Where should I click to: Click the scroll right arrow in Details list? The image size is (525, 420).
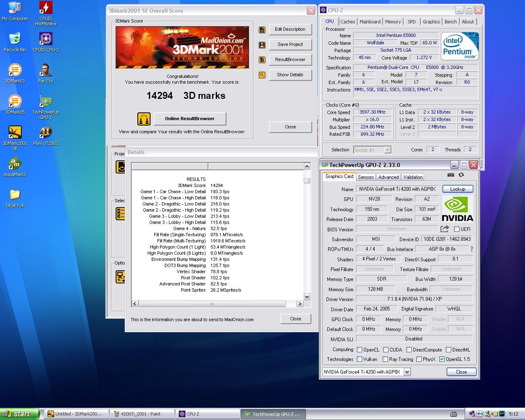click(300, 304)
